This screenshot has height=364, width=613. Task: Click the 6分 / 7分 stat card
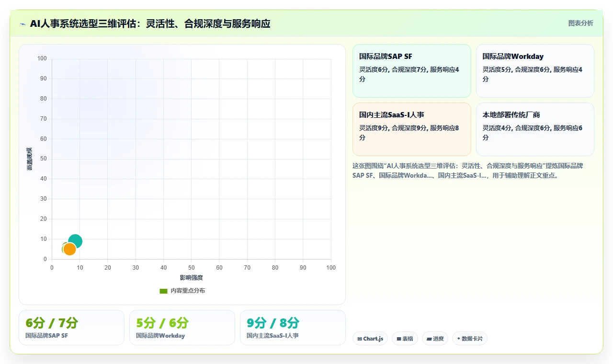point(71,328)
